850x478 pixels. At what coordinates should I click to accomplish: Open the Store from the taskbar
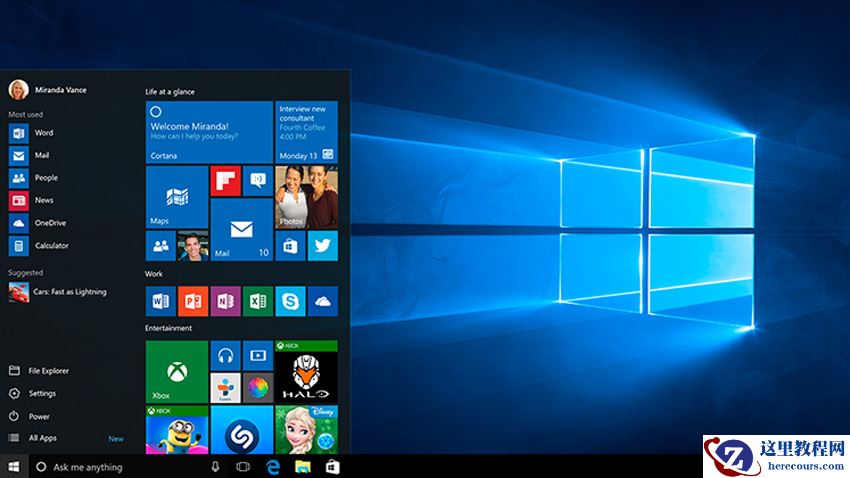(332, 467)
